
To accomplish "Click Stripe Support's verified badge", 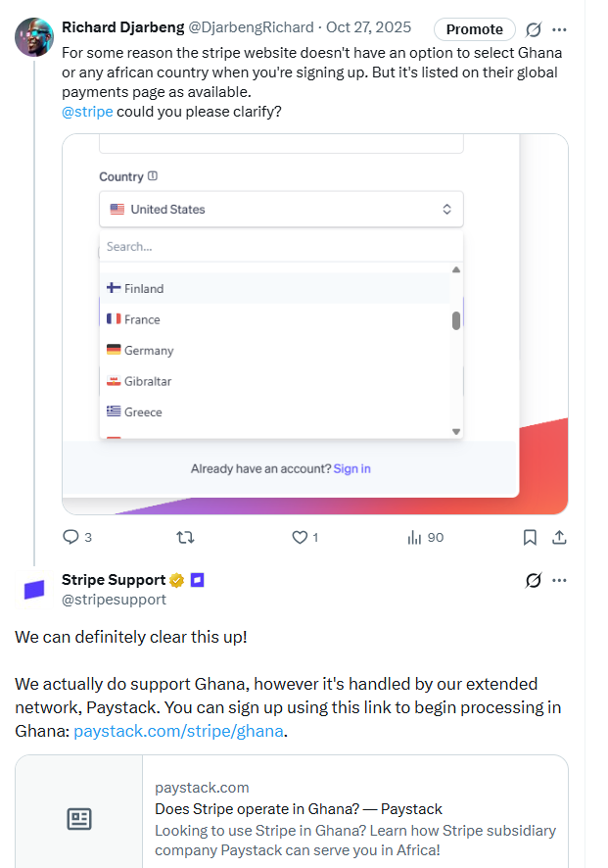I will click(x=176, y=580).
